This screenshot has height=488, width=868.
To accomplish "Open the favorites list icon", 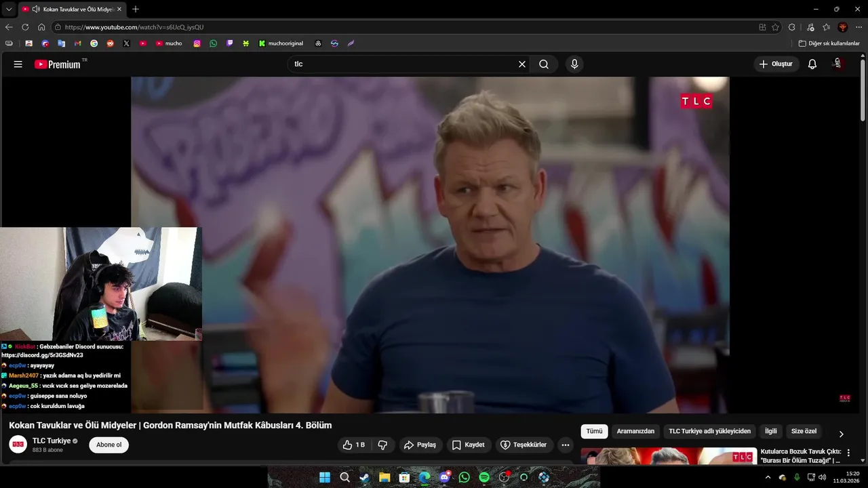I will pyautogui.click(x=827, y=27).
